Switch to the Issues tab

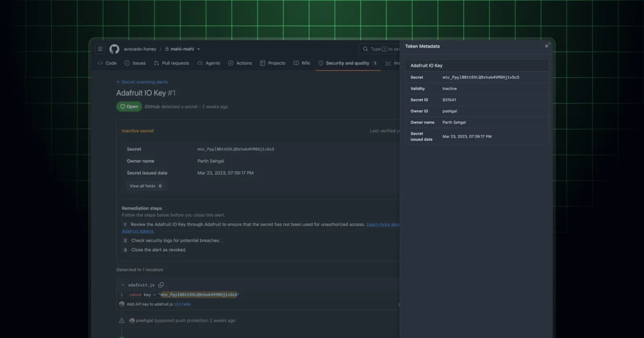tap(135, 63)
